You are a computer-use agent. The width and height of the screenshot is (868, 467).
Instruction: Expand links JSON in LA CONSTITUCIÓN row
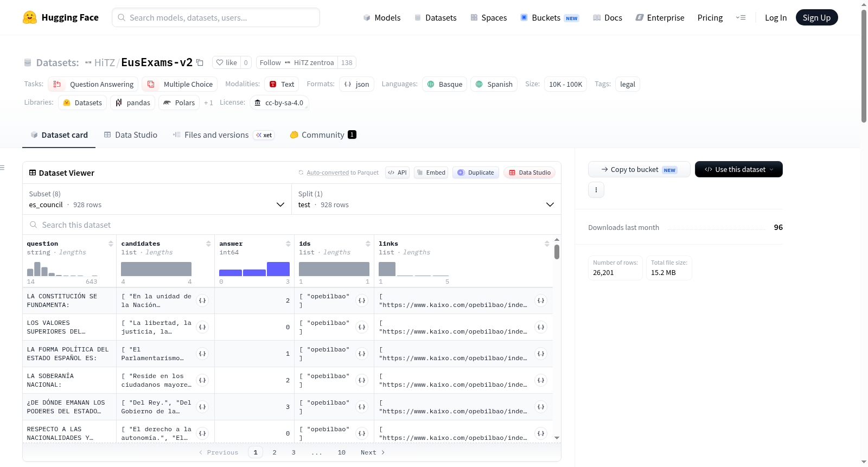point(541,300)
